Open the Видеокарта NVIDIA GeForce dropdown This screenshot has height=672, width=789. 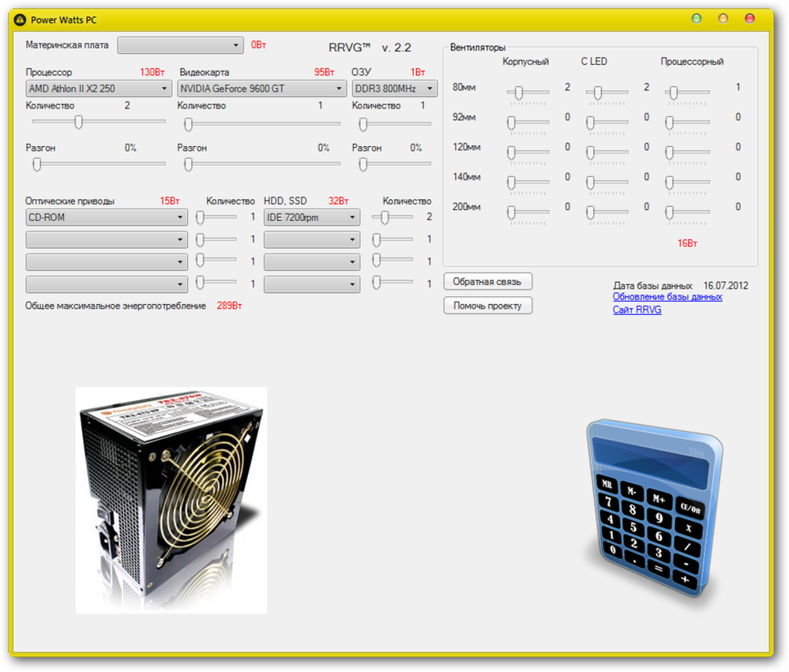click(x=261, y=88)
